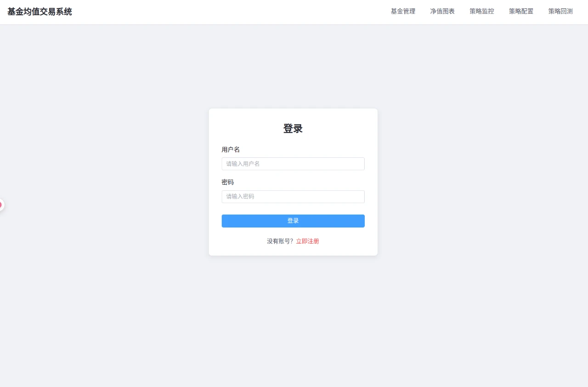This screenshot has width=588, height=387.
Task: Open the 基金管理 menu item
Action: click(403, 11)
